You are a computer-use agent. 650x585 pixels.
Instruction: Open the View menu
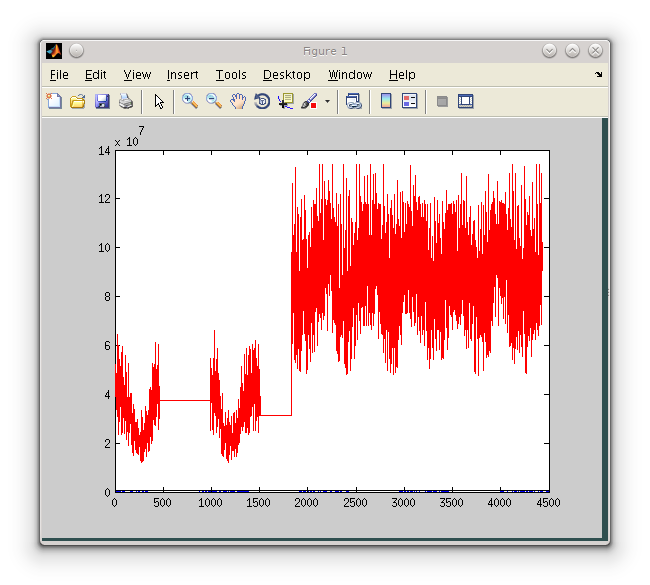137,75
